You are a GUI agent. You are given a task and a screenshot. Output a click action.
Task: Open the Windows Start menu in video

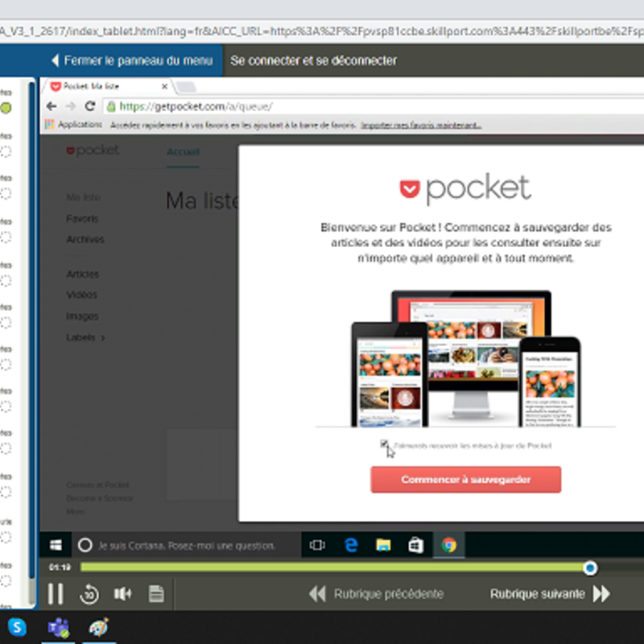coord(56,545)
